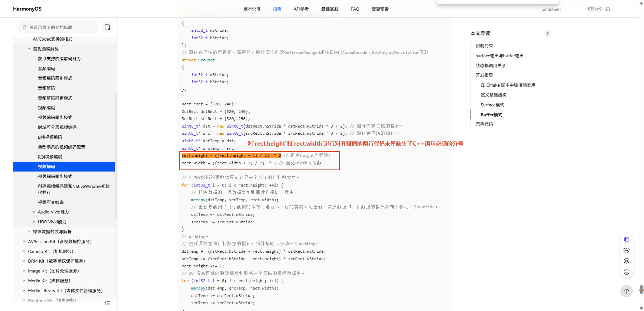Jump to Surface模式 in the outline
Viewport: 644px width, 311px height.
pyautogui.click(x=492, y=105)
